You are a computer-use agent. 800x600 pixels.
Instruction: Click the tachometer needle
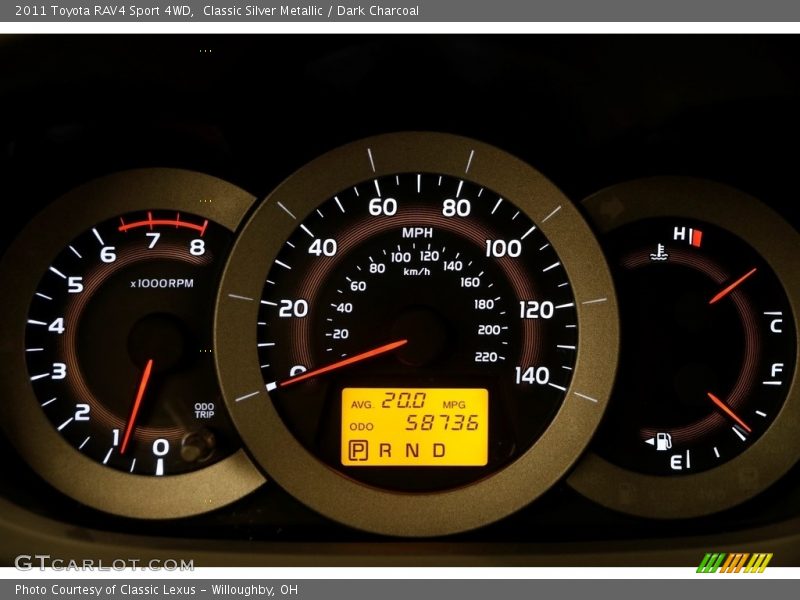pos(137,405)
